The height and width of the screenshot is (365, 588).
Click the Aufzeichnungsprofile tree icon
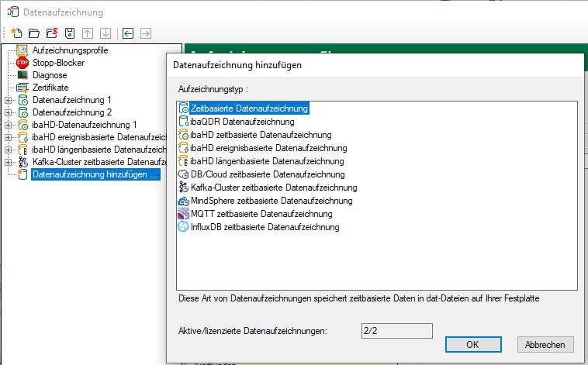point(22,50)
